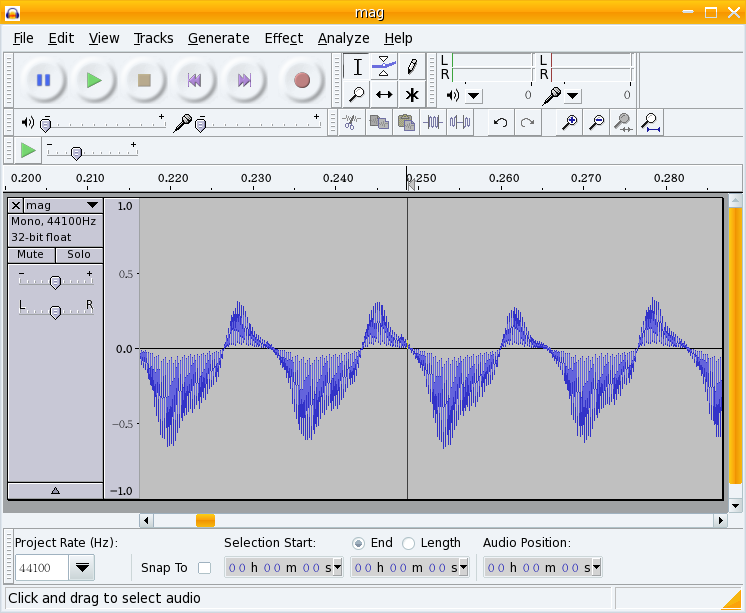
Task: Click the Record button
Action: tap(301, 80)
